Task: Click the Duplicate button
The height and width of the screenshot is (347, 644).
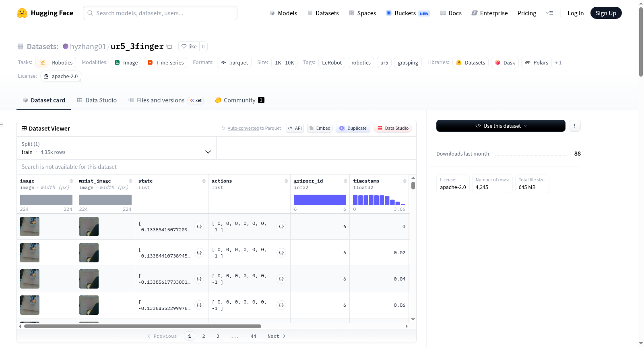Action: pos(353,128)
